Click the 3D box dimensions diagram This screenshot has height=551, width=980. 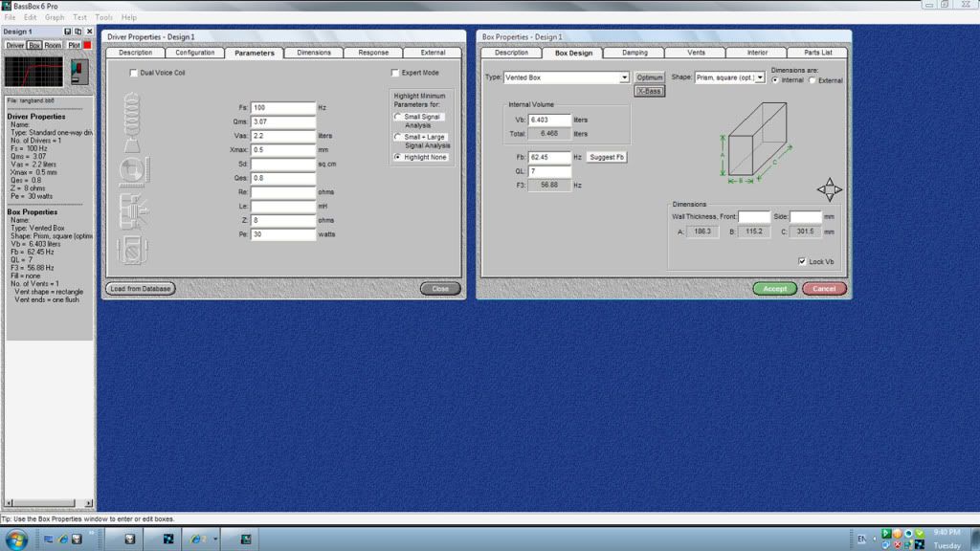coord(756,142)
